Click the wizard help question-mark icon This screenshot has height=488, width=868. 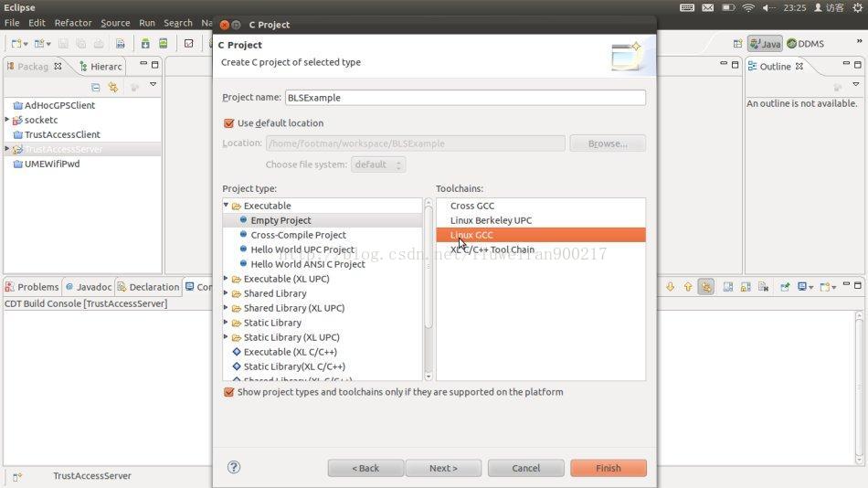[234, 467]
